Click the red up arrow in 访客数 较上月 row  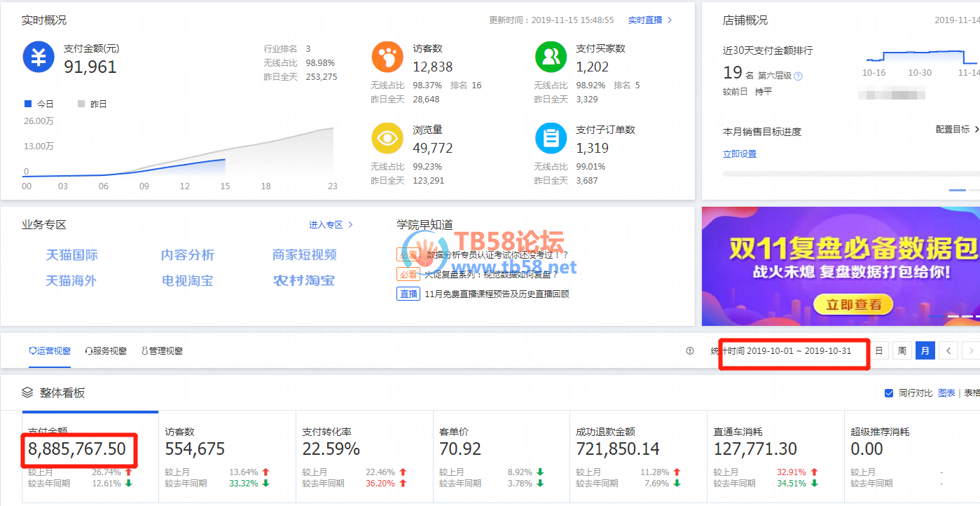coord(265,472)
